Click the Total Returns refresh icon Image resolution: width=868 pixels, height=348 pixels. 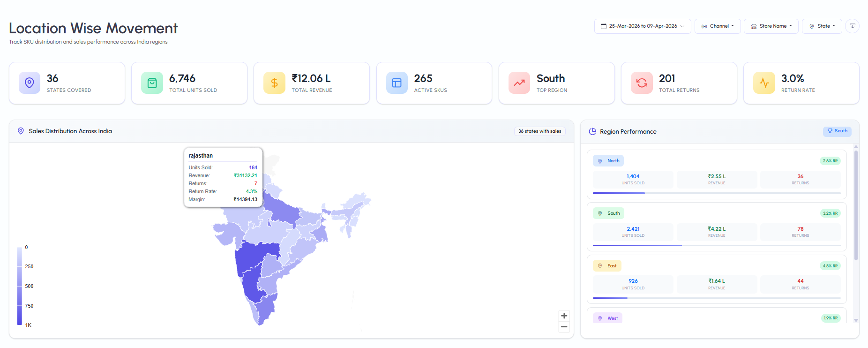click(x=642, y=83)
